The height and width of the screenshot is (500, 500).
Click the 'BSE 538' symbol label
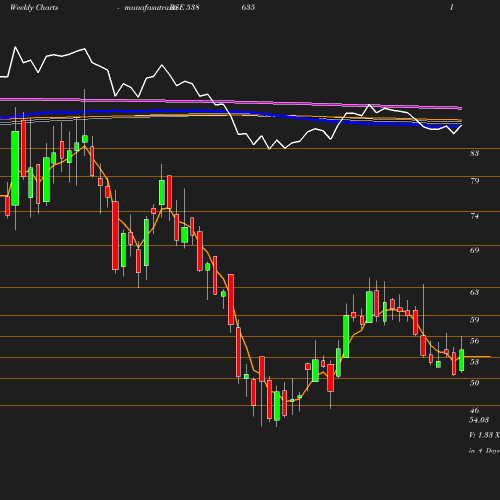(185, 7)
